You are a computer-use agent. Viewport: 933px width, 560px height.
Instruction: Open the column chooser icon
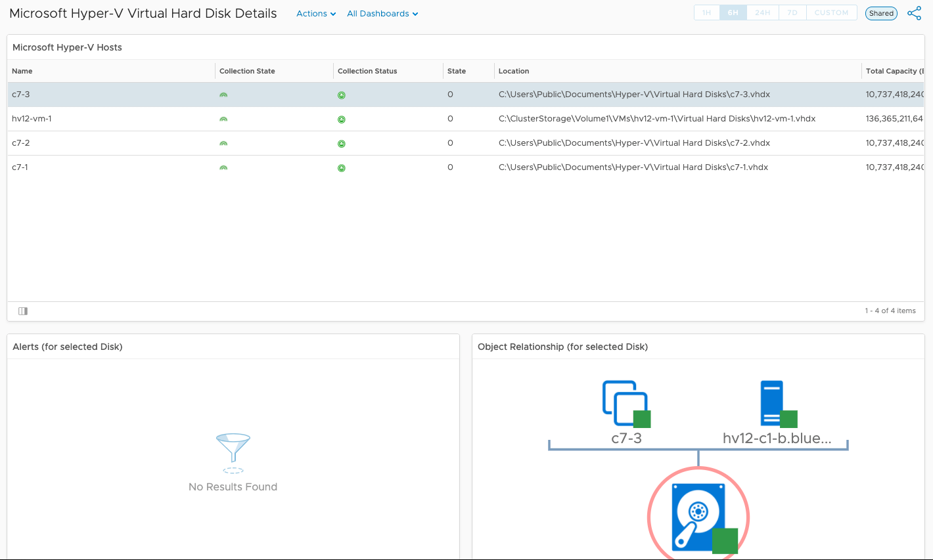23,311
